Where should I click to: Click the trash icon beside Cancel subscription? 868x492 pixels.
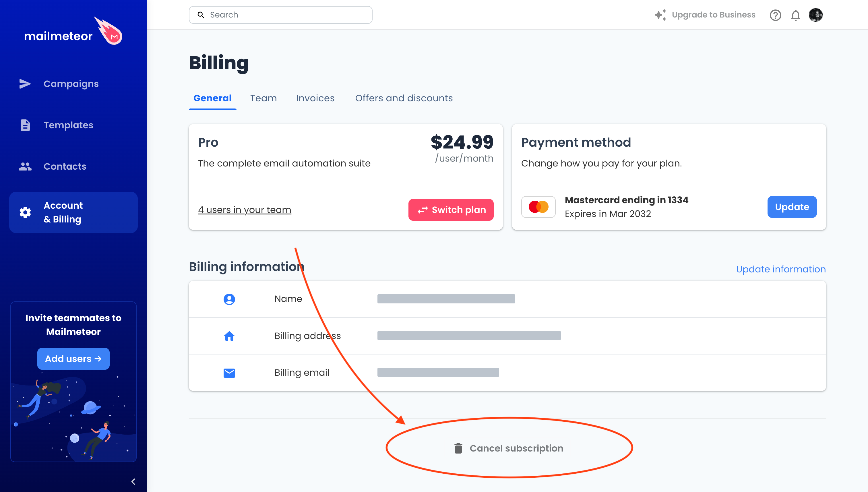point(458,448)
